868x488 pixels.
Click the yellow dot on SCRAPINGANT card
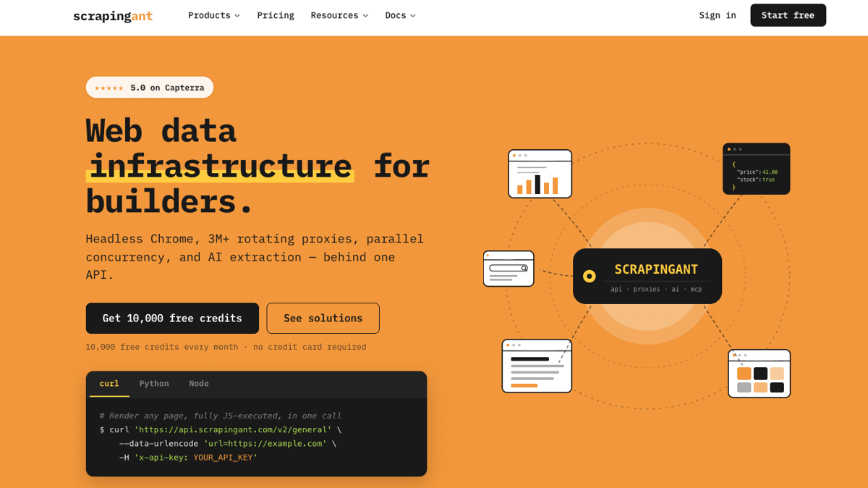590,276
